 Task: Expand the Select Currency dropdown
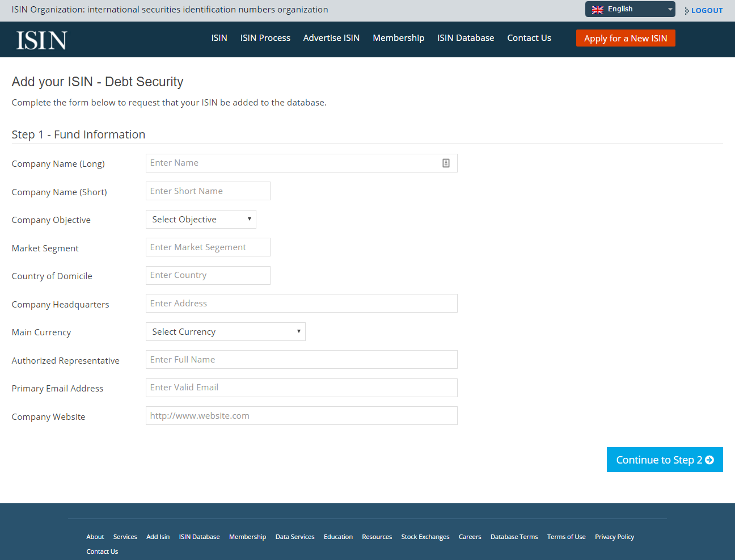click(226, 332)
